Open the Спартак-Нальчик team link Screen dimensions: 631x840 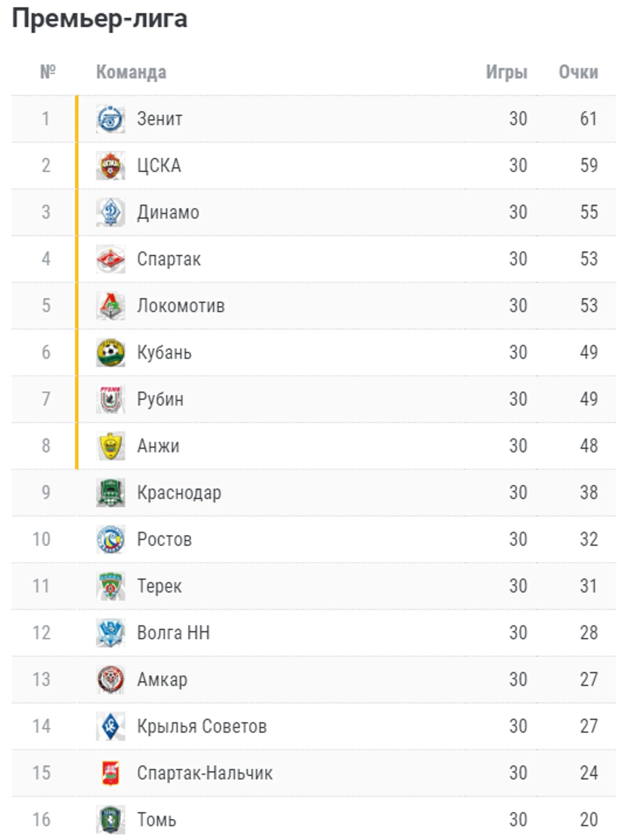coord(205,773)
